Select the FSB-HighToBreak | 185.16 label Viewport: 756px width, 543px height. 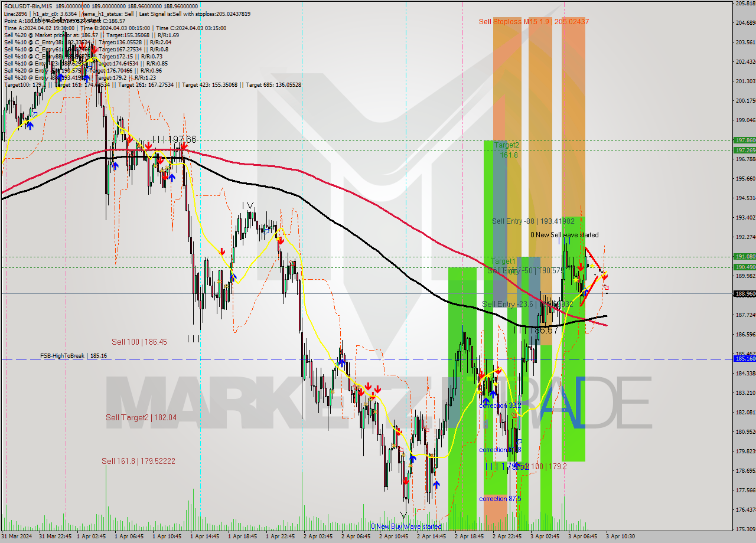click(74, 356)
